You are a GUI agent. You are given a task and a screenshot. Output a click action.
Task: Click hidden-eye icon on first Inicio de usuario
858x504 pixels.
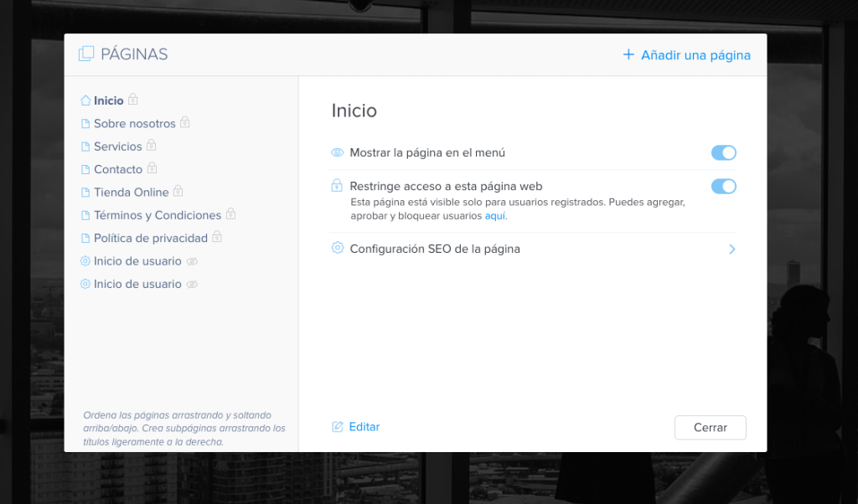(192, 262)
